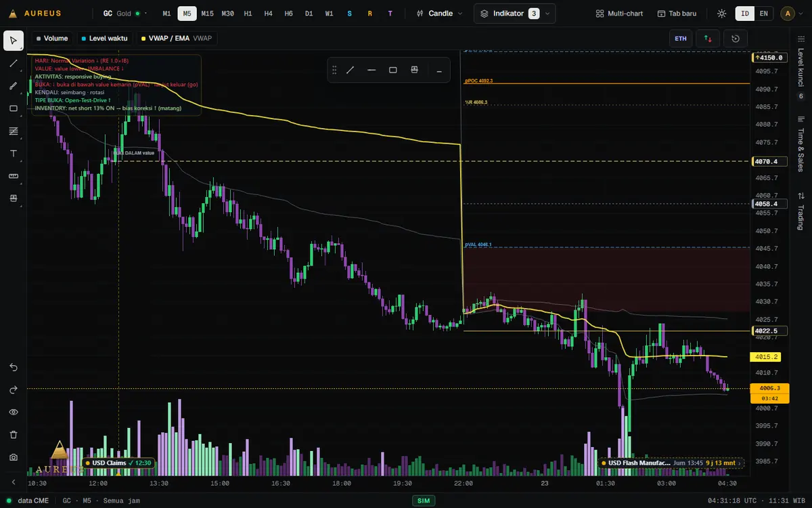Viewport: 812px width, 508px height.
Task: Click the replay history icon button
Action: pyautogui.click(x=736, y=39)
